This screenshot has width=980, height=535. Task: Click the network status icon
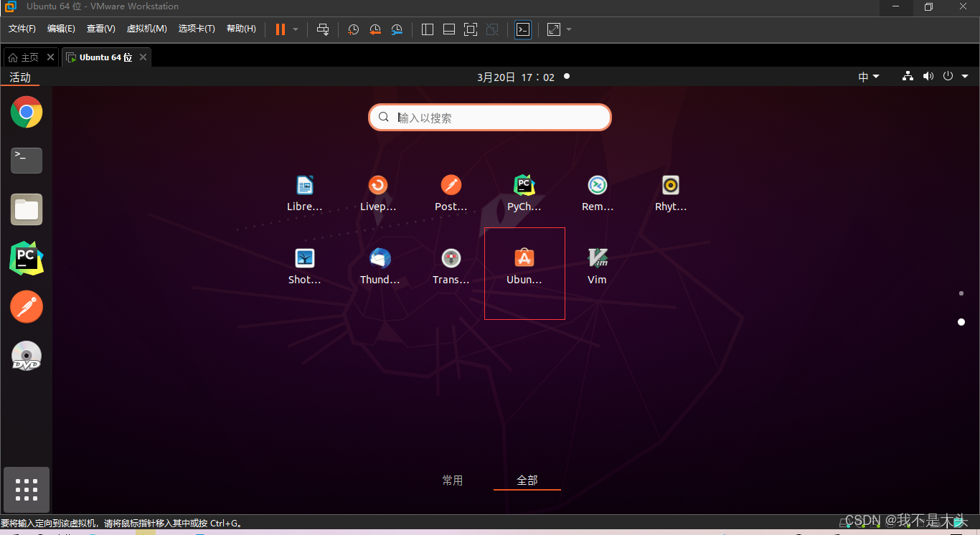[x=908, y=76]
